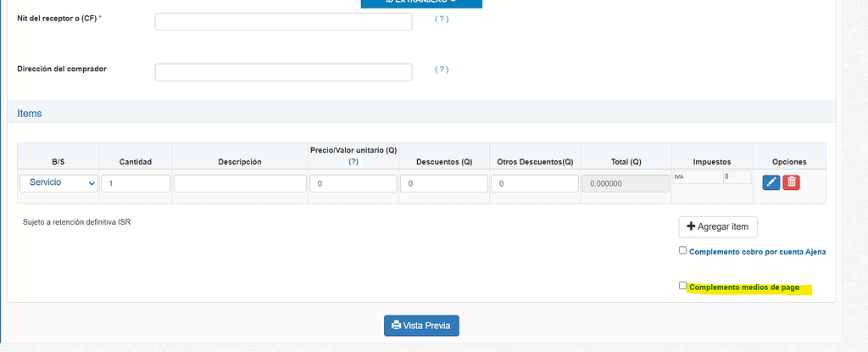Toggle the ID EXTRANJERO button at top
The height and width of the screenshot is (352, 868).
[x=421, y=3]
